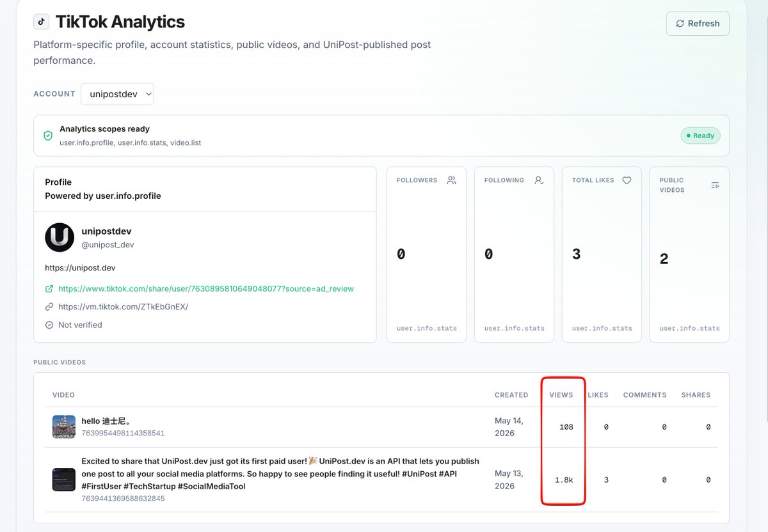
Task: Click the CREATED column header
Action: tap(511, 395)
